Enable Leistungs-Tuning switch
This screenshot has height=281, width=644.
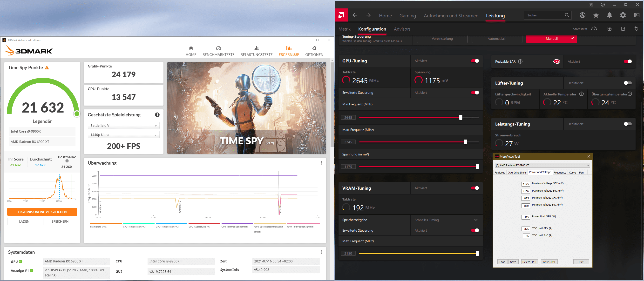628,124
